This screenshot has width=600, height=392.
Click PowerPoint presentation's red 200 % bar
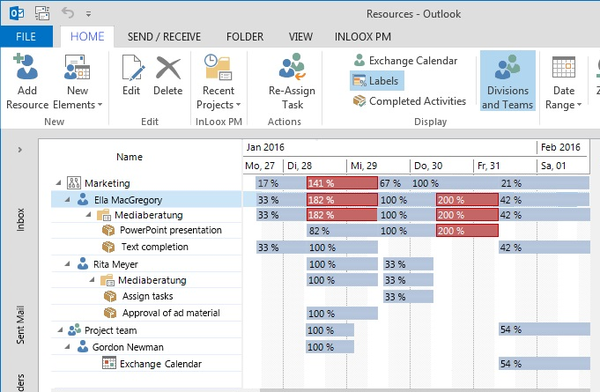click(x=467, y=230)
